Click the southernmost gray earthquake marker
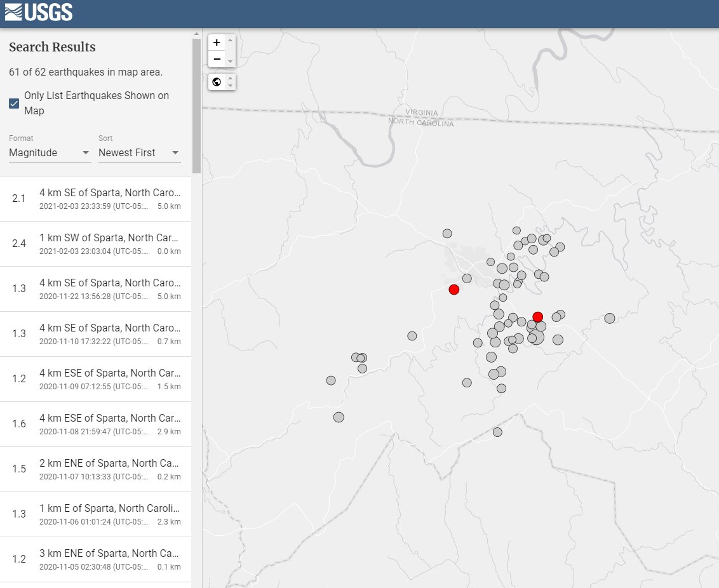Viewport: 719px width, 588px height. (x=497, y=432)
